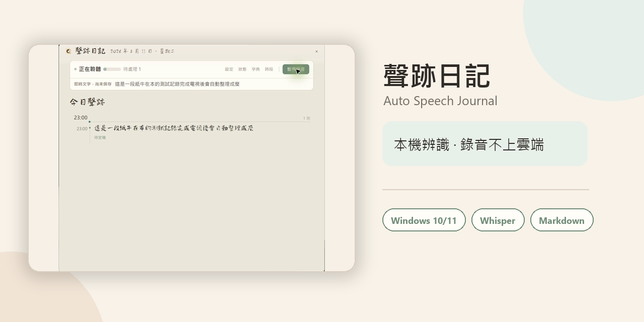Open the 23:00 handwritten journal entry

174,128
